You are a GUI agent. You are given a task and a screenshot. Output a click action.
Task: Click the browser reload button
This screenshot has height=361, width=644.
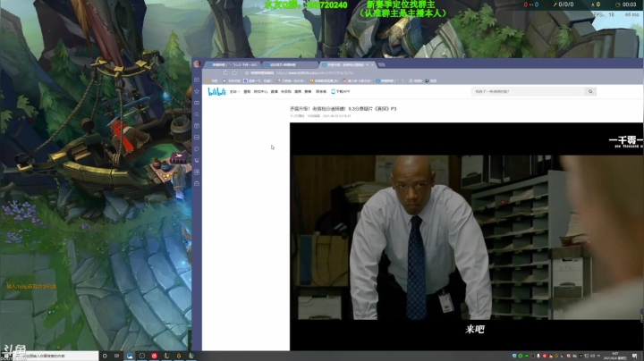click(225, 72)
